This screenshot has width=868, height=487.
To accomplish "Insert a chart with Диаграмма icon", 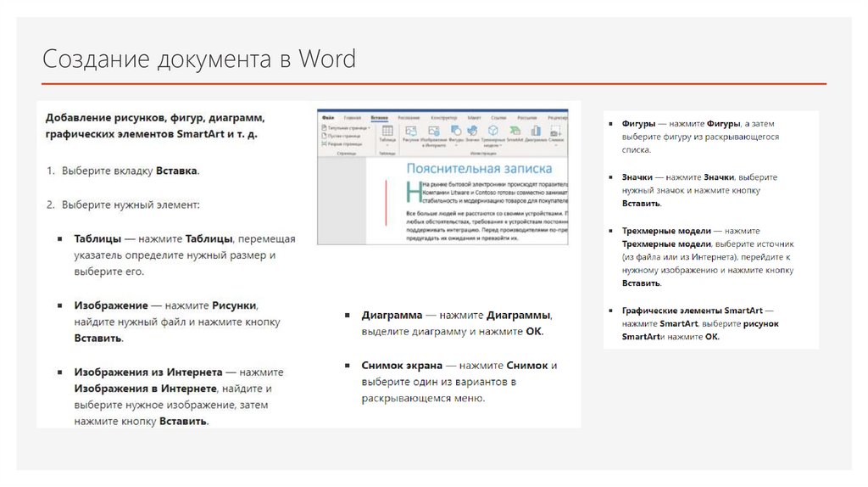I will click(535, 132).
